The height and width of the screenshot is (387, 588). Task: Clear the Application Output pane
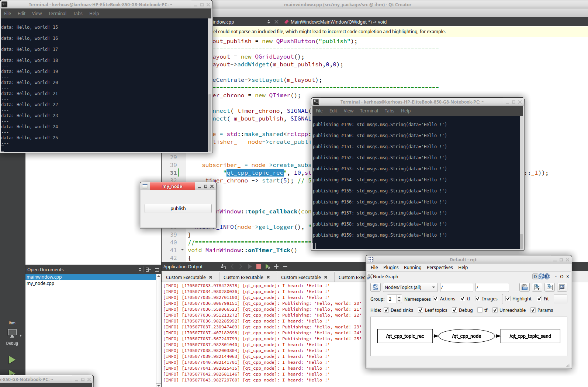click(x=223, y=266)
